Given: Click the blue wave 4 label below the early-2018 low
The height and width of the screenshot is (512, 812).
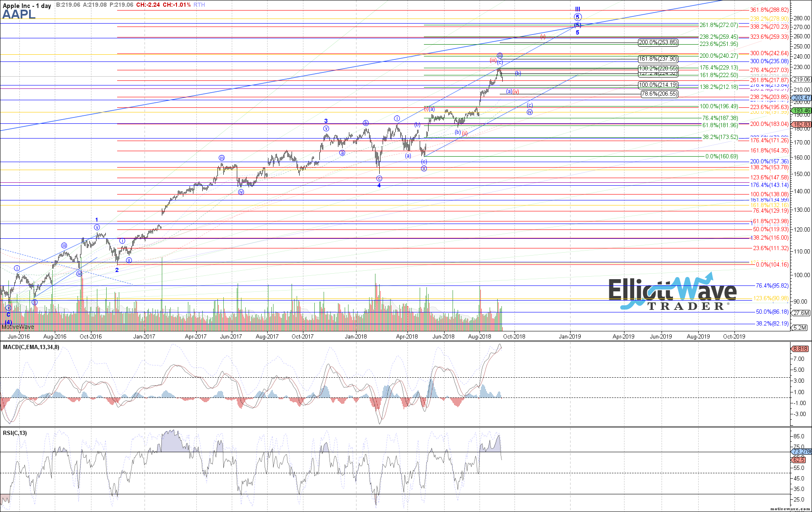Looking at the screenshot, I should pos(379,185).
